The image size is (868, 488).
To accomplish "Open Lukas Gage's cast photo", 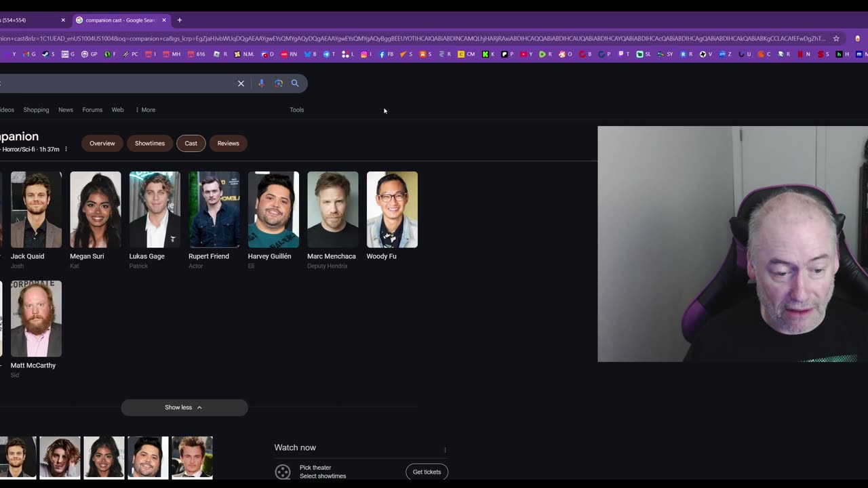I will click(x=155, y=209).
